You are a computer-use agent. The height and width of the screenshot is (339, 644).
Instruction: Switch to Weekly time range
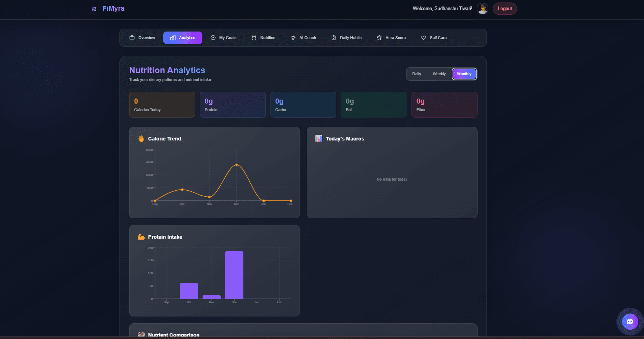click(x=439, y=74)
